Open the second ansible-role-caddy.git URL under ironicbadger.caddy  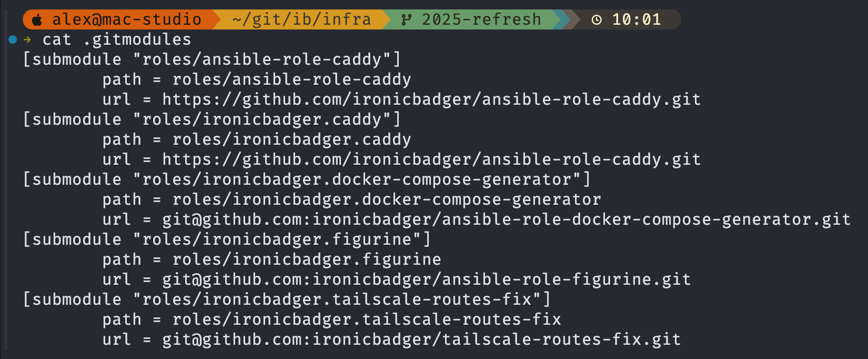coord(431,159)
